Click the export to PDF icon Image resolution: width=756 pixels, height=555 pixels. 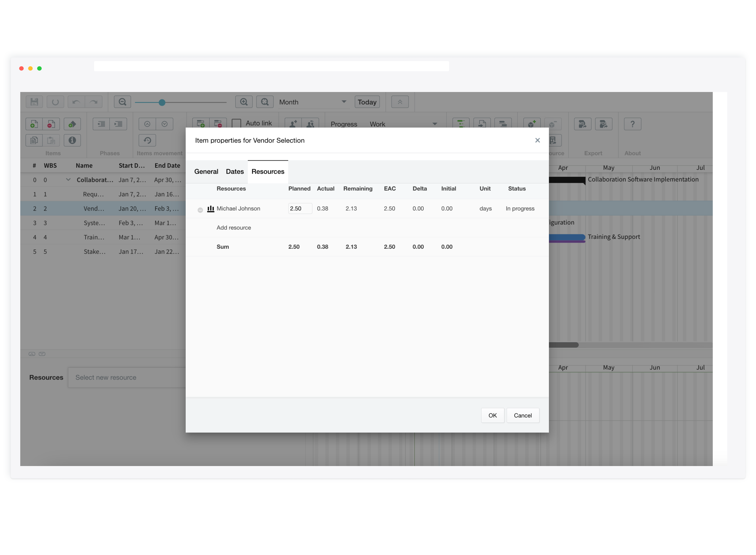coord(603,124)
